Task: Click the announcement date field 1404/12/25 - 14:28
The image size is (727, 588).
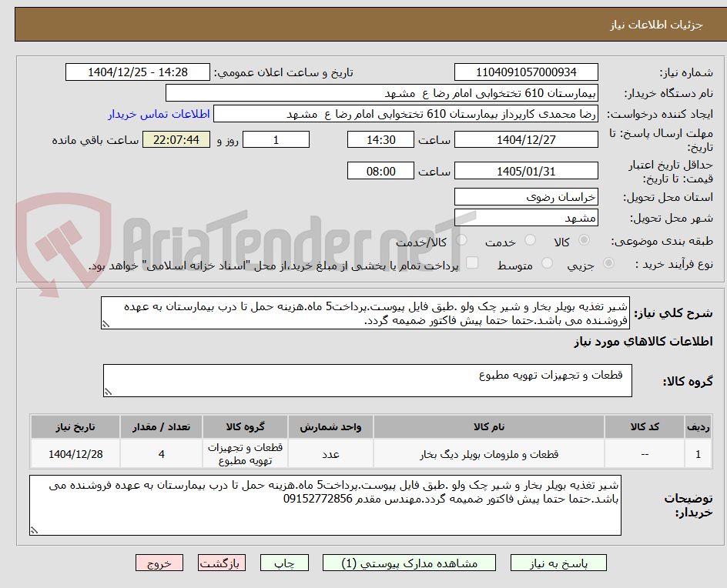Action: coord(138,72)
